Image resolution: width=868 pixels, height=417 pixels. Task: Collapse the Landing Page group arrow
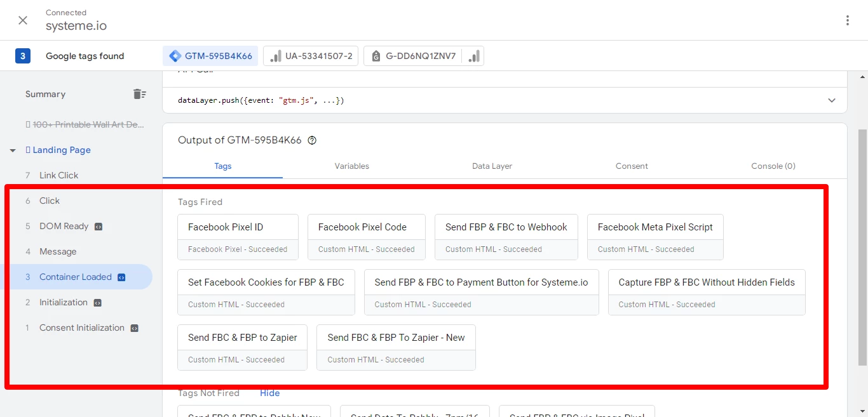[13, 150]
